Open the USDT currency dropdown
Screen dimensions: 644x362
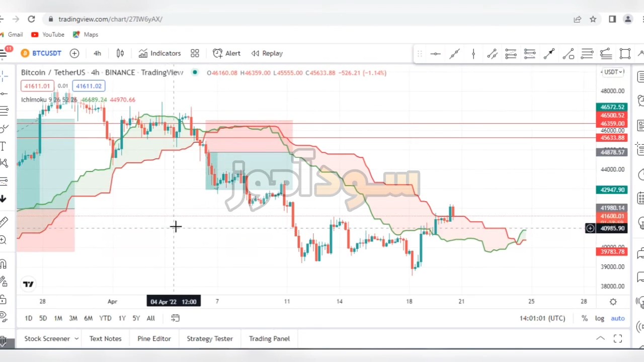613,72
